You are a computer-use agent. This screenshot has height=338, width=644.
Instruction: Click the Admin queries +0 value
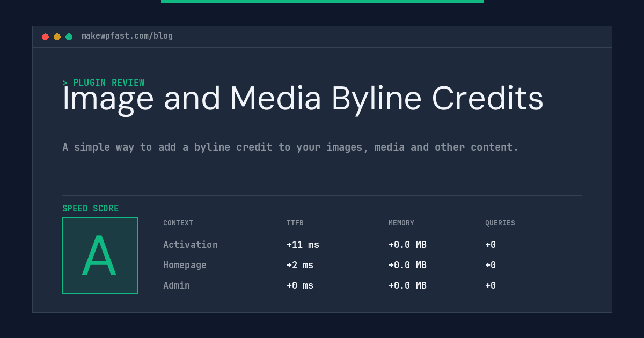click(x=491, y=285)
